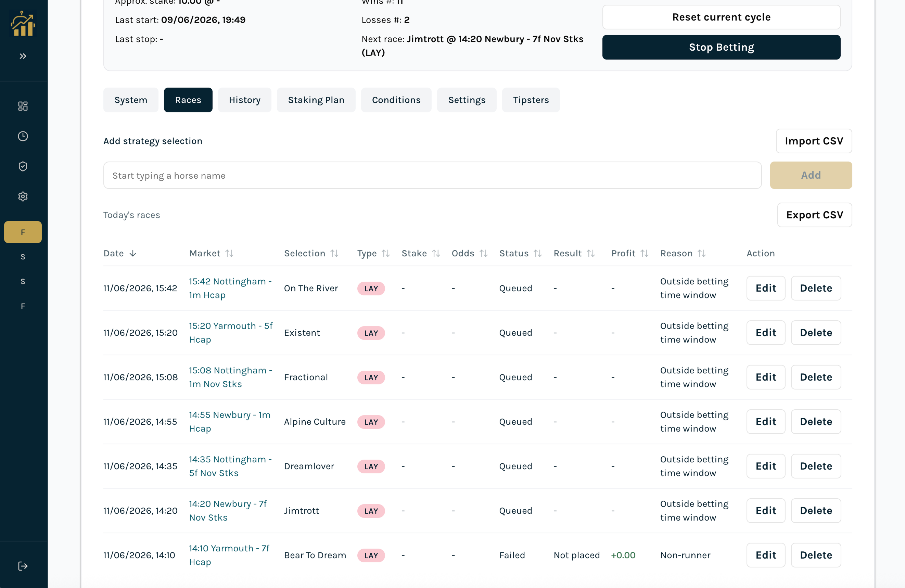
Task: Open the 14:10 Yarmouth 7f Hcap link
Action: [229, 555]
